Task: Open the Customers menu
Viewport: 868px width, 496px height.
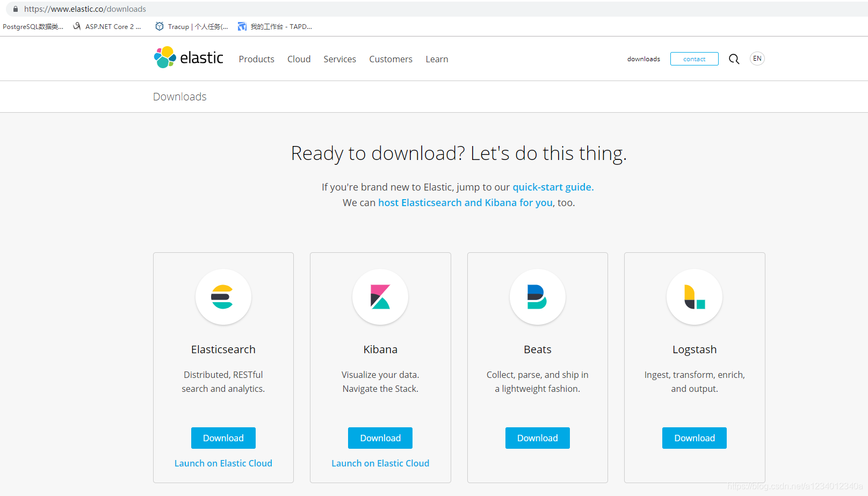Action: (x=390, y=59)
